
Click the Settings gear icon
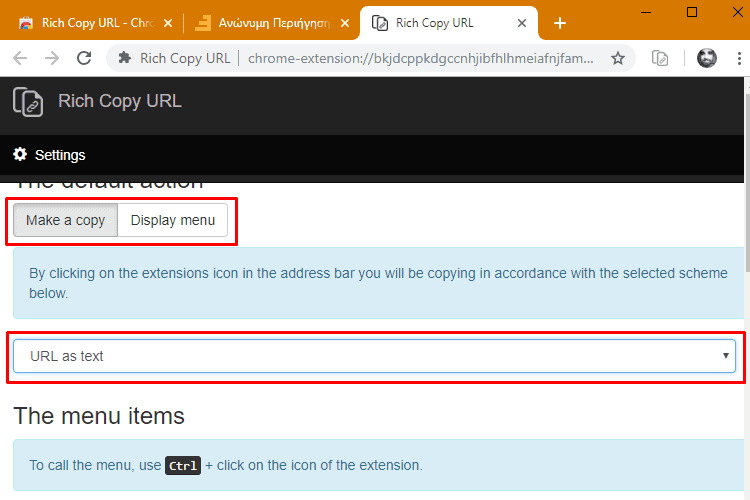[x=20, y=154]
